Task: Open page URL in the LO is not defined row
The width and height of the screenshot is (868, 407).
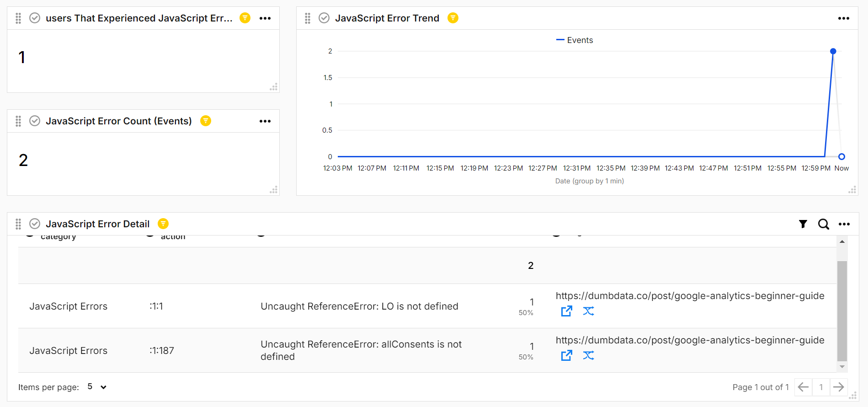Action: [690, 296]
